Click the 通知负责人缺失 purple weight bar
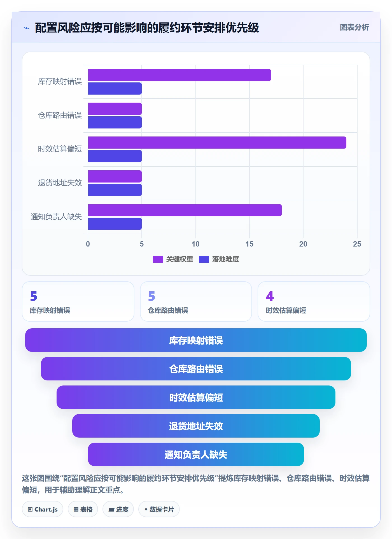Screen dimensions: 392x539 click(185, 210)
